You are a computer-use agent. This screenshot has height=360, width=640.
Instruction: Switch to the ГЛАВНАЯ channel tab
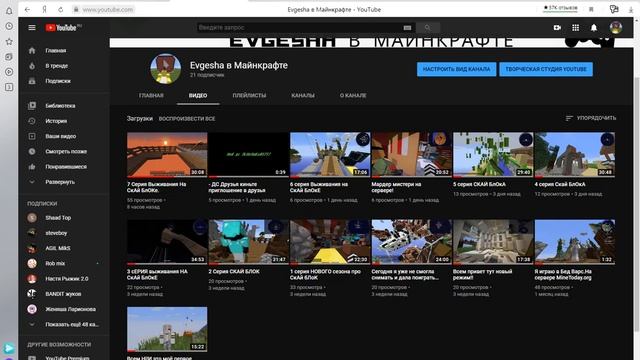[151, 96]
